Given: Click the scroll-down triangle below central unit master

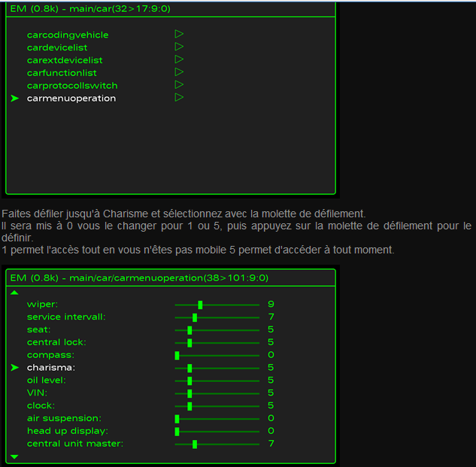Looking at the screenshot, I should [14, 456].
